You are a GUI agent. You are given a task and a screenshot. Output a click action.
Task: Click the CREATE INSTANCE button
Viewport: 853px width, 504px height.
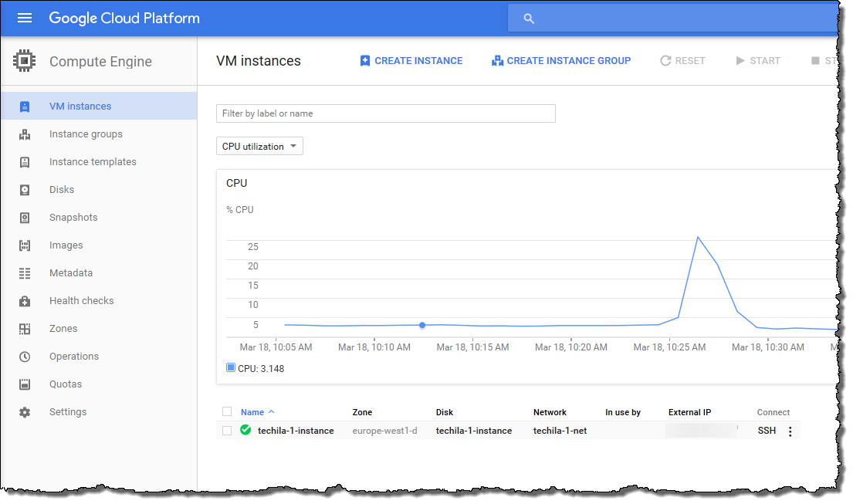point(411,61)
